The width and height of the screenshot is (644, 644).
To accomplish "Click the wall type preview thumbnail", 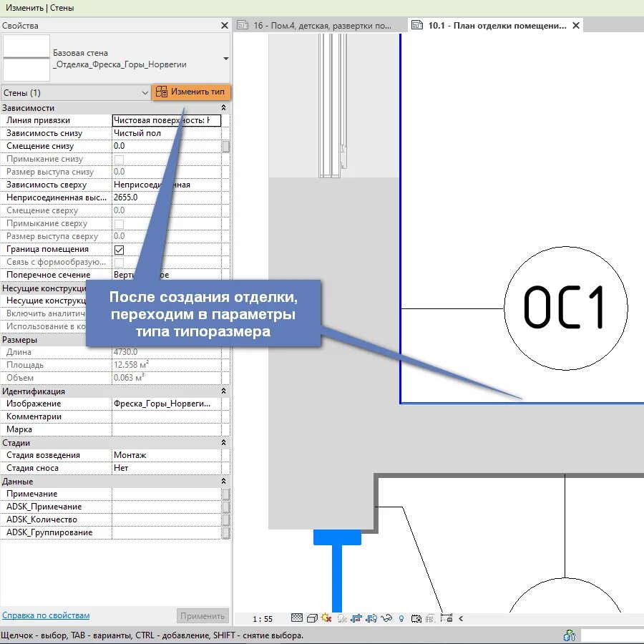I will click(x=26, y=58).
